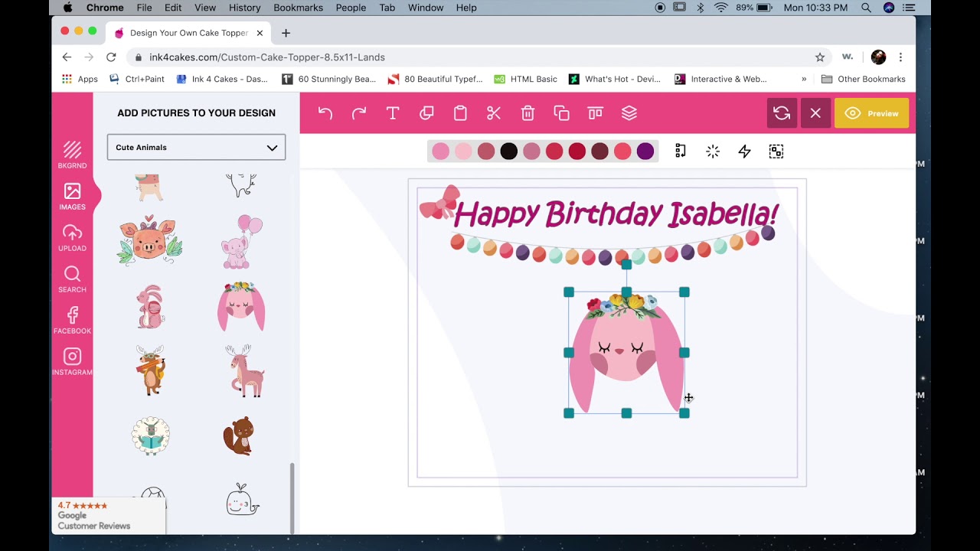Click the copy icon next to text tool

[x=426, y=113]
